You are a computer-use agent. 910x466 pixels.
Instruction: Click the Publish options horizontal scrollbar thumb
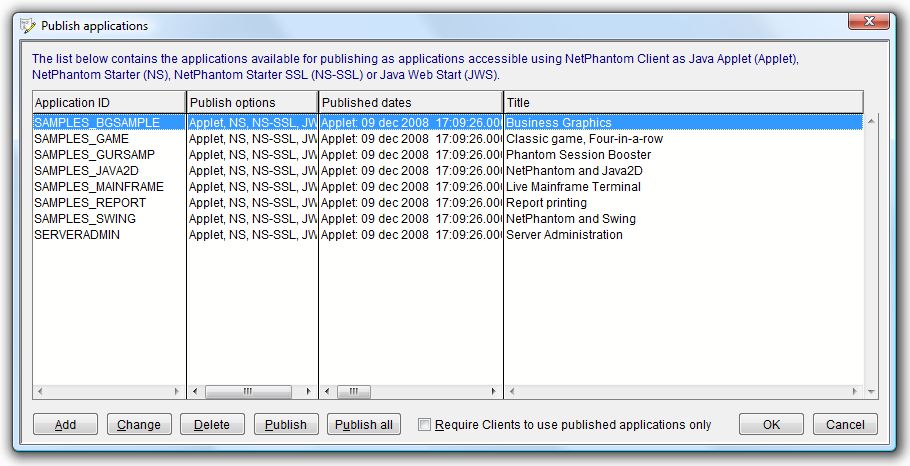(248, 392)
